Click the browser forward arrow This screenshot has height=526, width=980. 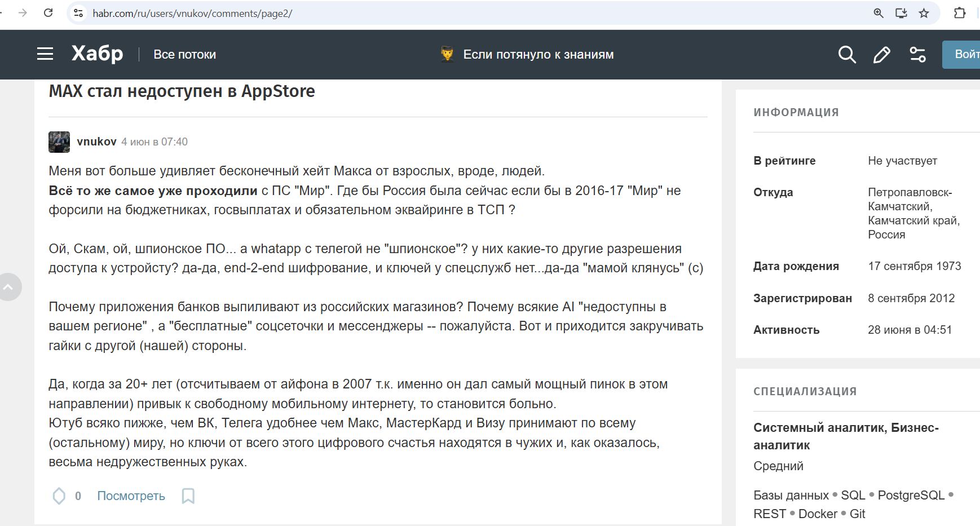tap(23, 13)
